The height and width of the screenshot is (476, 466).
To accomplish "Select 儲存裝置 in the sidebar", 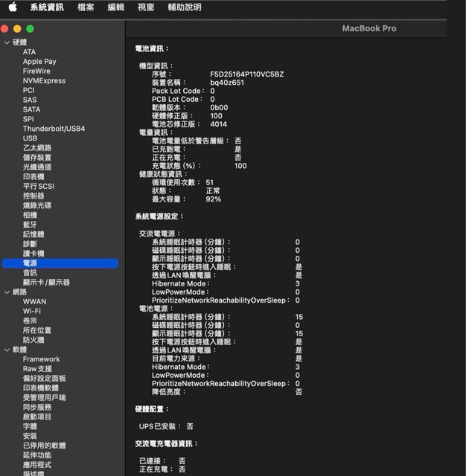I will pos(37,158).
